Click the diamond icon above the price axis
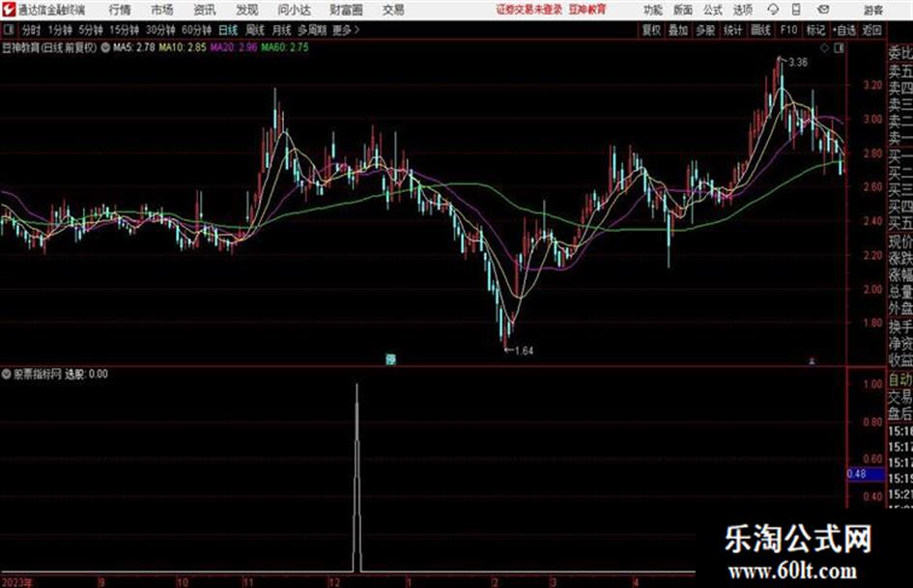This screenshot has height=588, width=913. 824,48
